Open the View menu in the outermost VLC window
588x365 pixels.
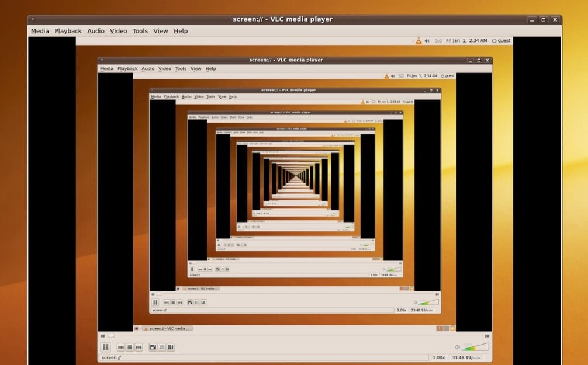pyautogui.click(x=161, y=31)
